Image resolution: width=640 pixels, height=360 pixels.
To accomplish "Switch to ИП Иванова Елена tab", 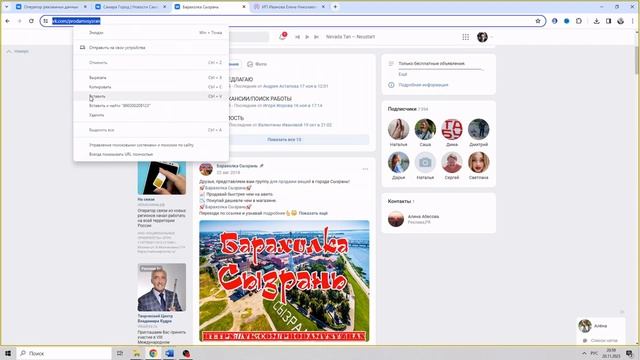I will click(x=289, y=7).
